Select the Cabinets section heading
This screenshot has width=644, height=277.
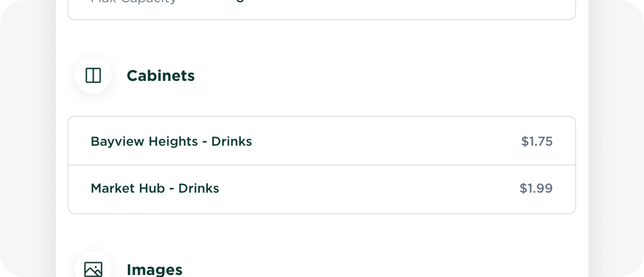[160, 75]
